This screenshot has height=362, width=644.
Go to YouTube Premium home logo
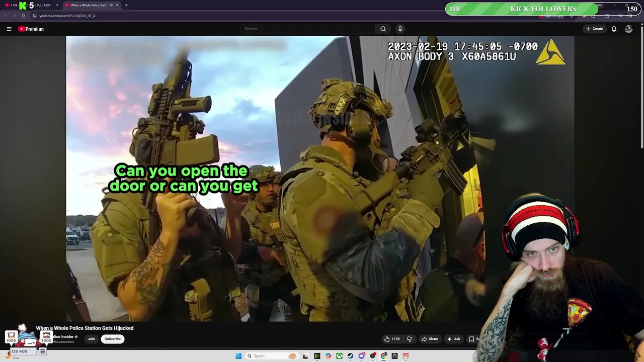31,29
